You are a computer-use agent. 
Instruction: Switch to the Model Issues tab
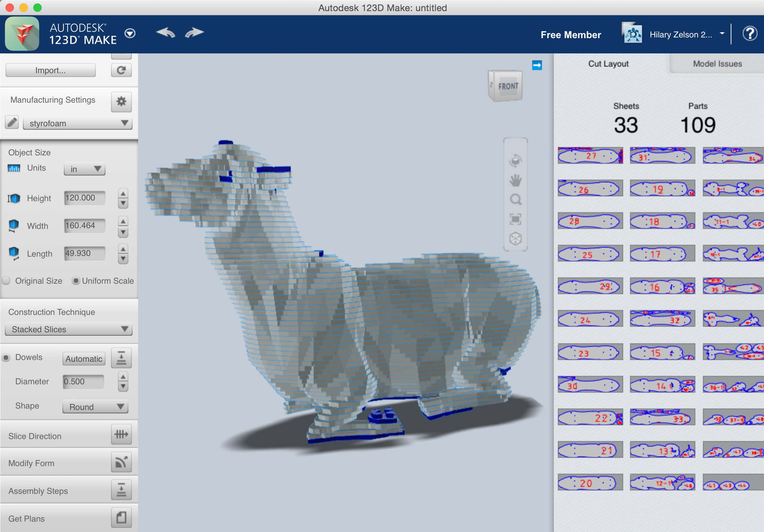(x=717, y=63)
